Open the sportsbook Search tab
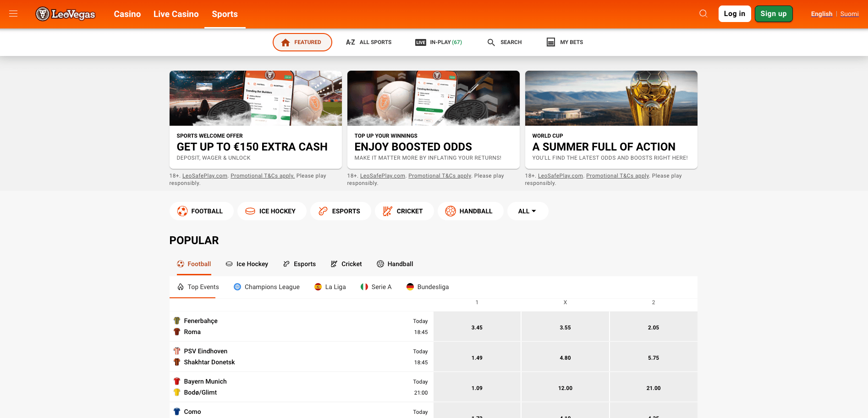The width and height of the screenshot is (868, 418). (504, 42)
